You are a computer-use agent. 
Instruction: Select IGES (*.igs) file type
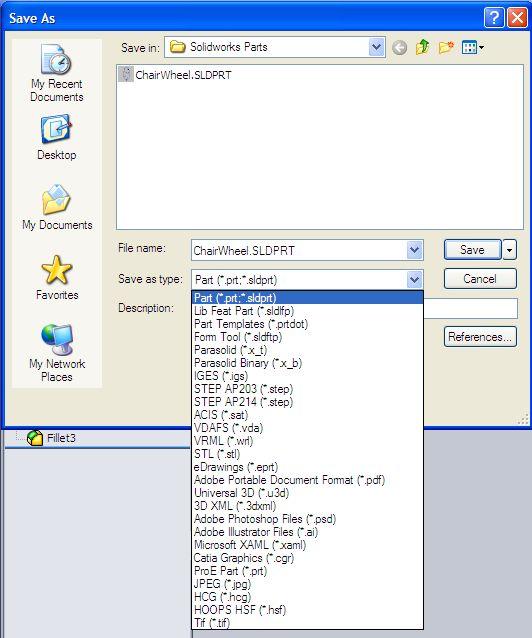[307, 376]
